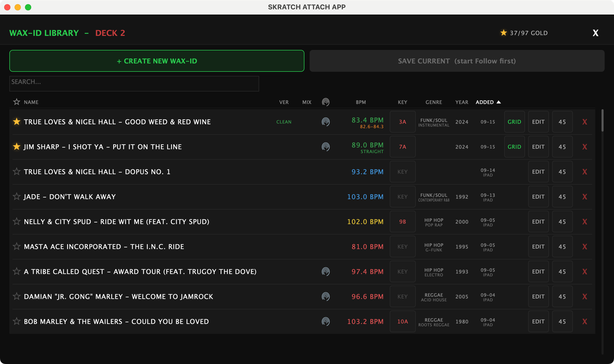Close the WAX-ID library panel
Screen dimensions: 614x364
pyautogui.click(x=596, y=33)
